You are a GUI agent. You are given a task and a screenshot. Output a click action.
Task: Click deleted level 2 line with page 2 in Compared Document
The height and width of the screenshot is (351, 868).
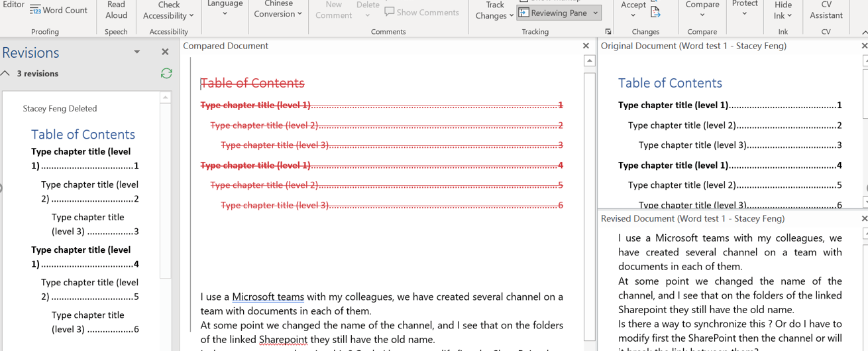[x=386, y=125]
